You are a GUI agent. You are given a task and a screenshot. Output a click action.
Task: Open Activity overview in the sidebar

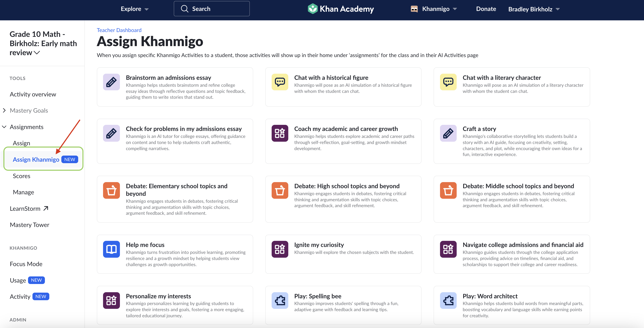coord(33,94)
